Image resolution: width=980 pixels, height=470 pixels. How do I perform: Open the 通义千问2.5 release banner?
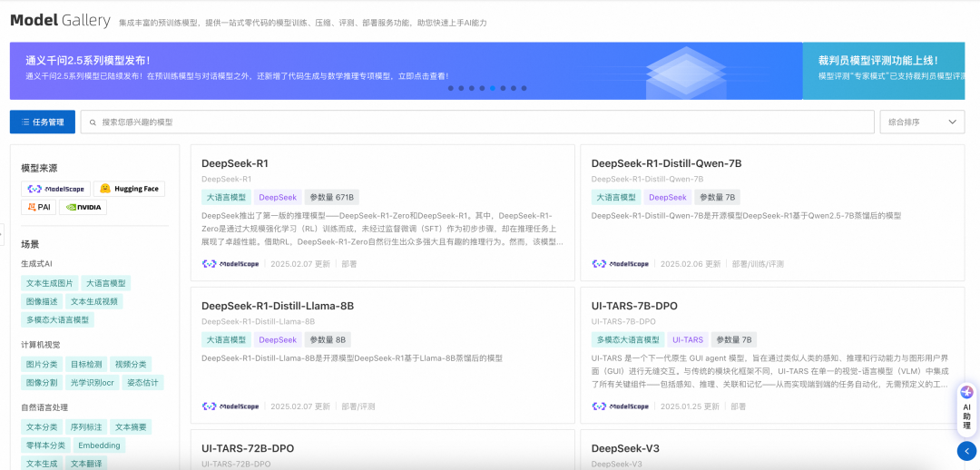[272, 69]
